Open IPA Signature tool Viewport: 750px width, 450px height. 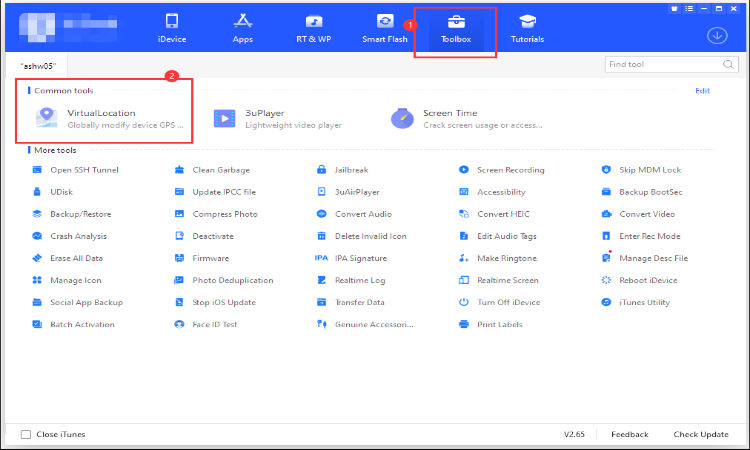point(351,258)
